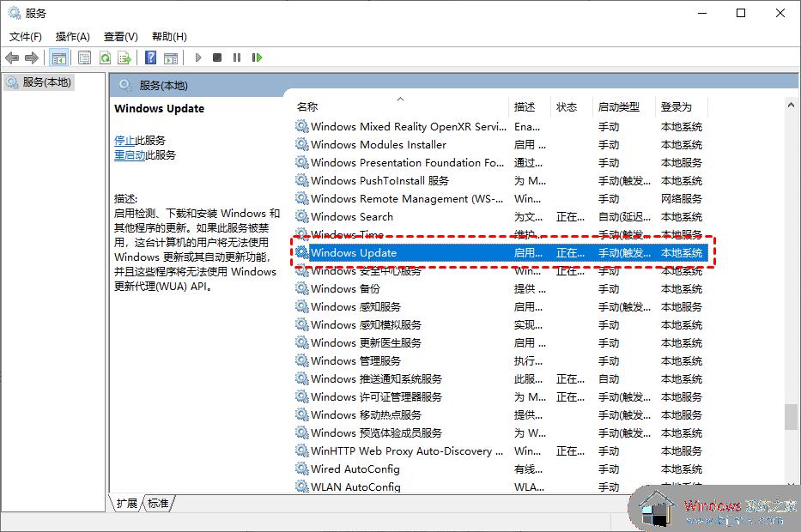Select WLAN AutoConfig service
Screen dimensions: 801x532
501,487
